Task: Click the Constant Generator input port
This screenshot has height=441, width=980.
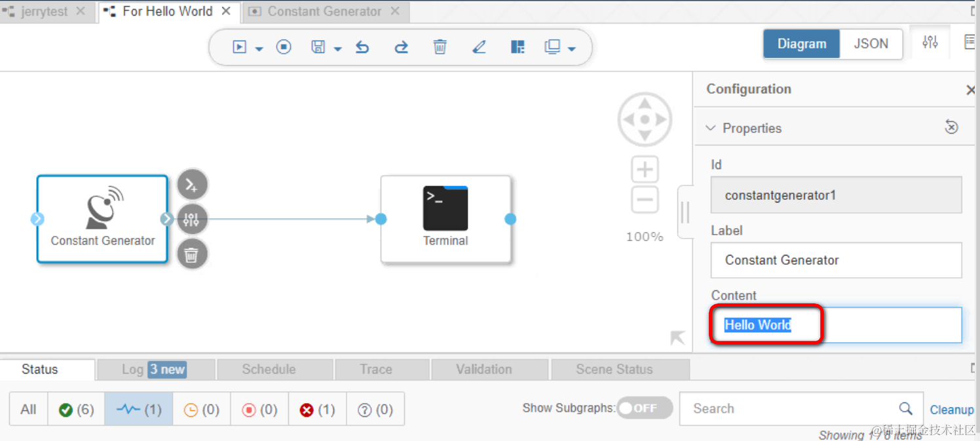Action: (37, 219)
